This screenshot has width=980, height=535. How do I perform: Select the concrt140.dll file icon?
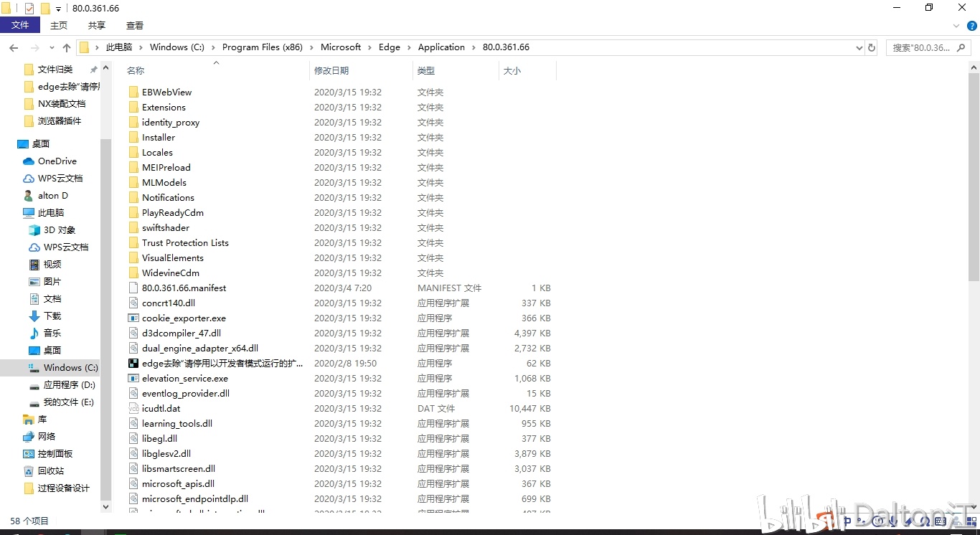click(x=133, y=303)
